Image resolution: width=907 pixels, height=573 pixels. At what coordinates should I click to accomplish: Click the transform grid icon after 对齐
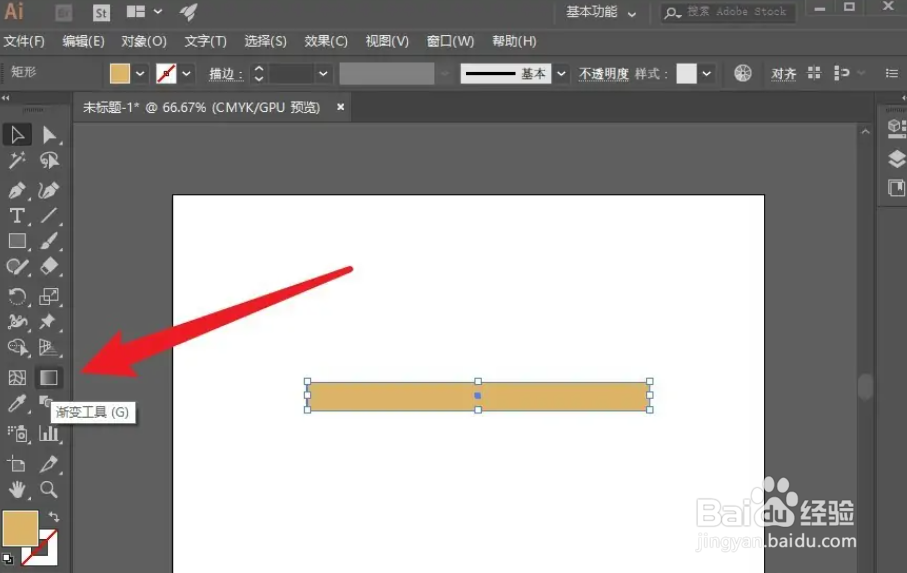coord(814,73)
